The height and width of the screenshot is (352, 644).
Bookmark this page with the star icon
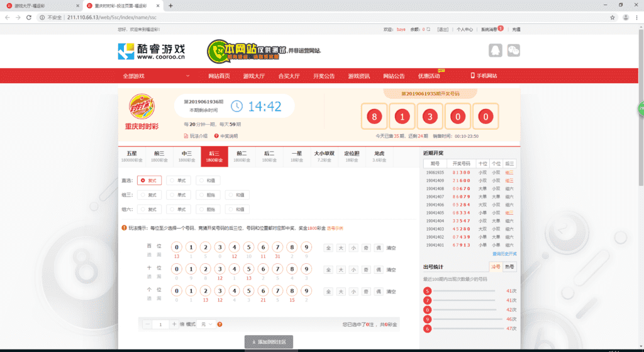tap(613, 17)
